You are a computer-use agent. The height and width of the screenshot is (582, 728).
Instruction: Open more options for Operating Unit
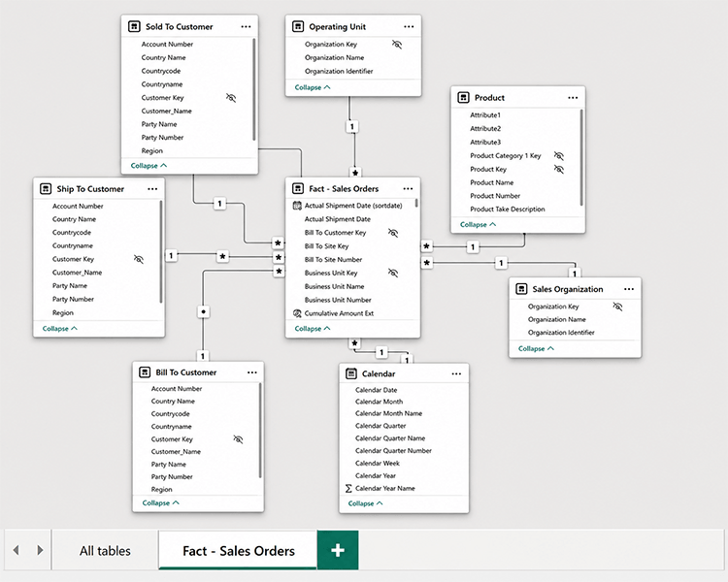point(409,26)
